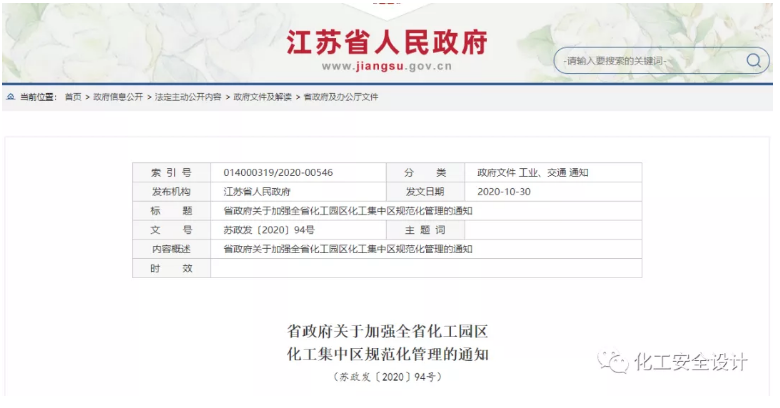Click the 江苏省人民政府 site title
This screenshot has width=780, height=408.
click(x=387, y=43)
